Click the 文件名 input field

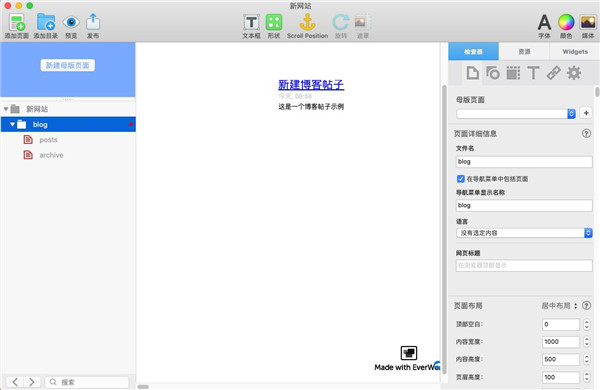coord(524,162)
